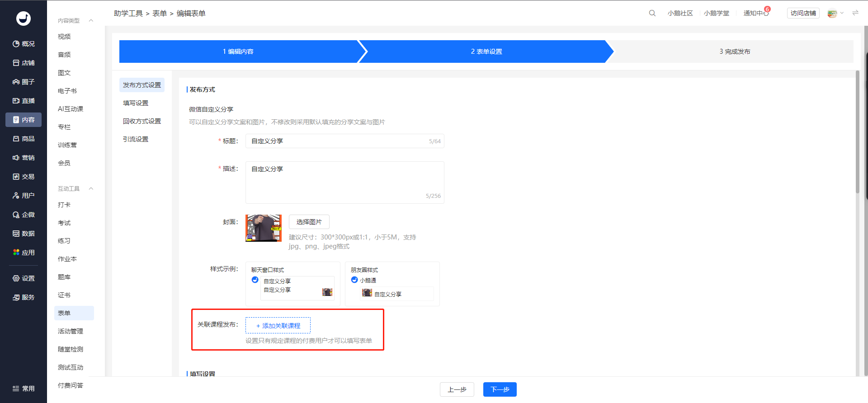Open 小鹅学堂 link
This screenshot has height=403, width=868.
pyautogui.click(x=717, y=13)
